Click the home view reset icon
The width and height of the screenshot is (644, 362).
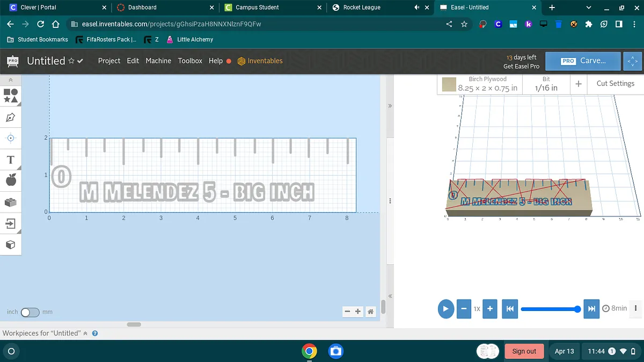click(x=370, y=312)
